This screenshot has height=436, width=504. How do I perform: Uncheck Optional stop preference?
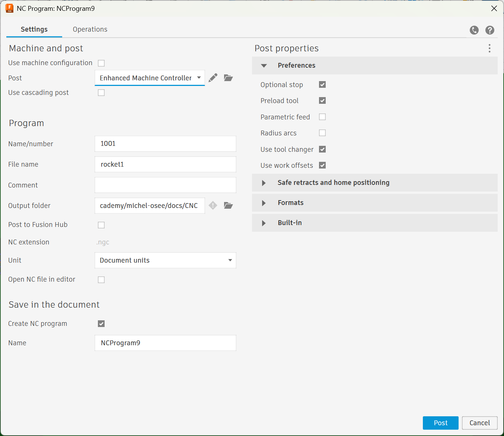(x=322, y=84)
